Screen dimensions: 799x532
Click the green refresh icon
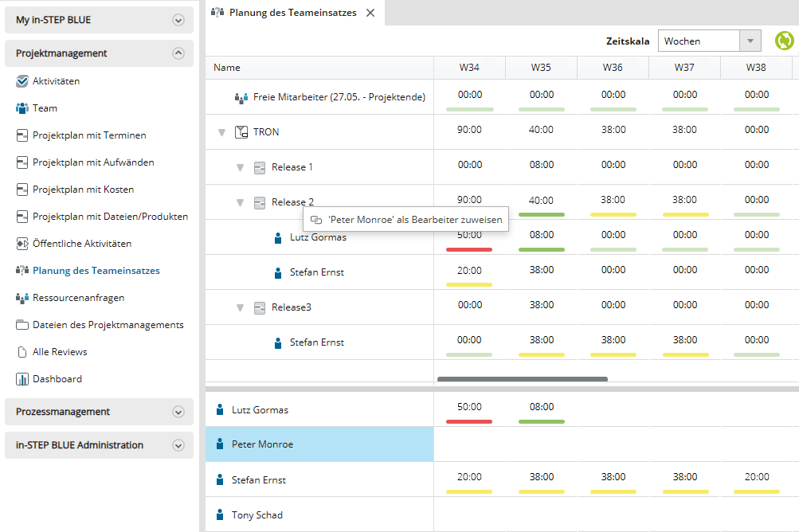pyautogui.click(x=785, y=41)
